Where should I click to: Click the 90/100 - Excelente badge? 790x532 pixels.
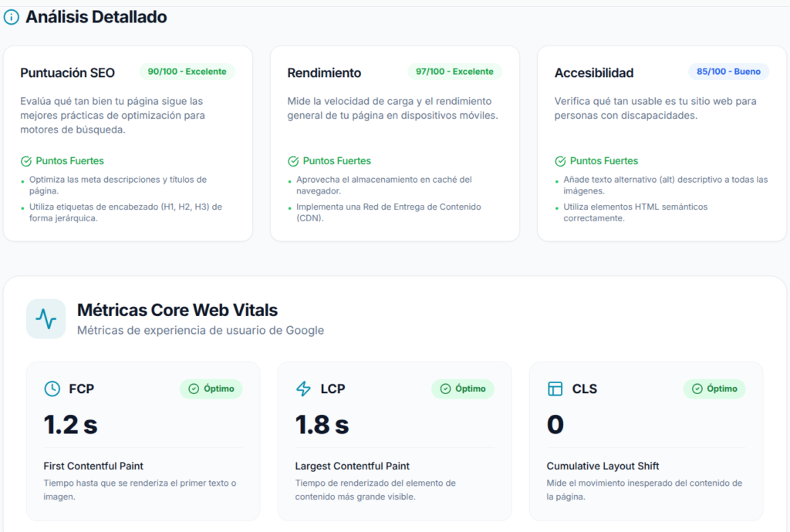click(x=187, y=72)
